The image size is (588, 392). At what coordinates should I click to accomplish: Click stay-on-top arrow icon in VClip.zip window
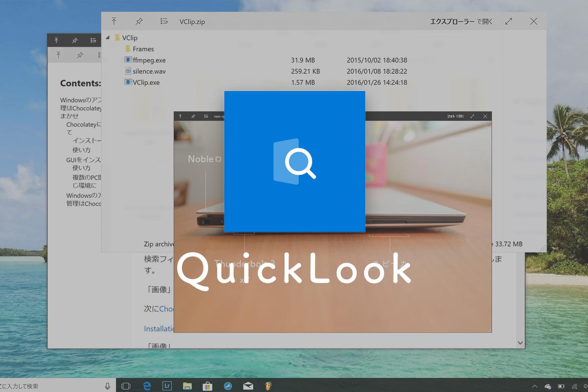tap(114, 21)
